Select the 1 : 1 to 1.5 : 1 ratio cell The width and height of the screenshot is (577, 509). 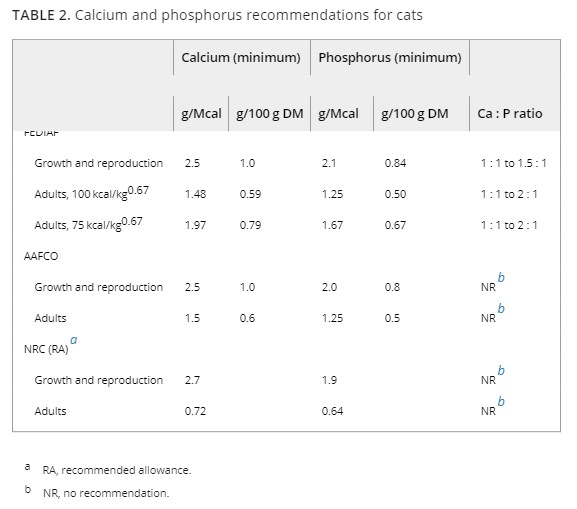514,163
